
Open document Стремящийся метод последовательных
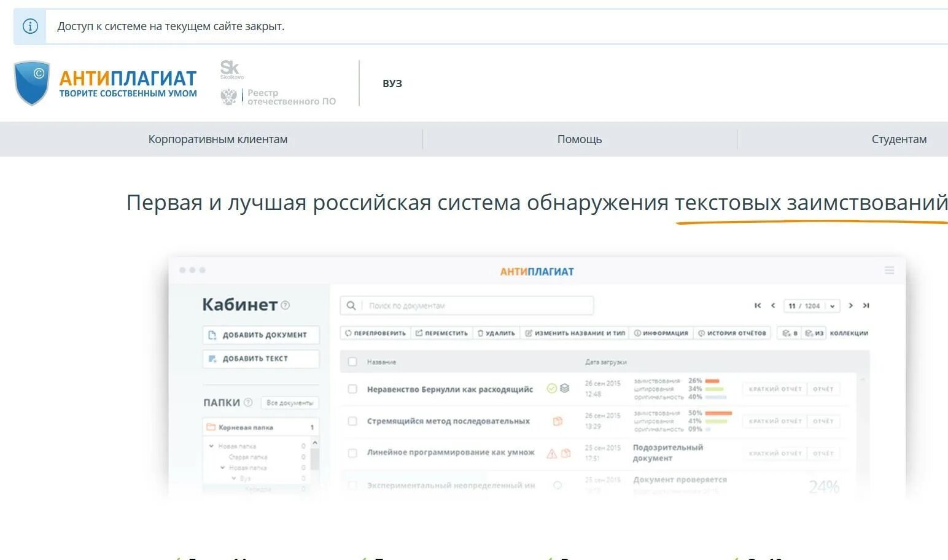[x=448, y=421]
